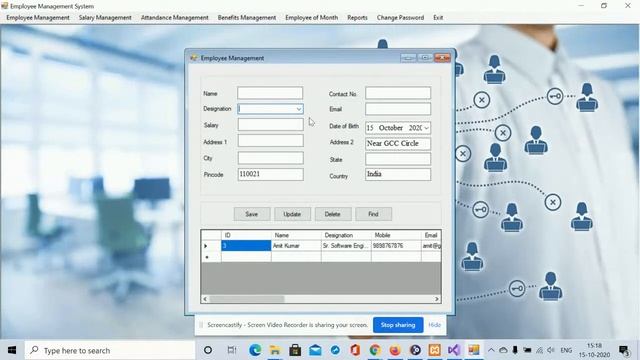Click the network icon in system tray
The height and width of the screenshot is (360, 640).
[540, 350]
